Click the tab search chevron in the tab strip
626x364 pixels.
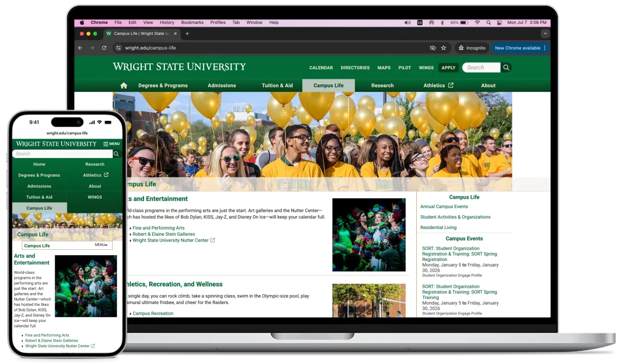tap(546, 33)
